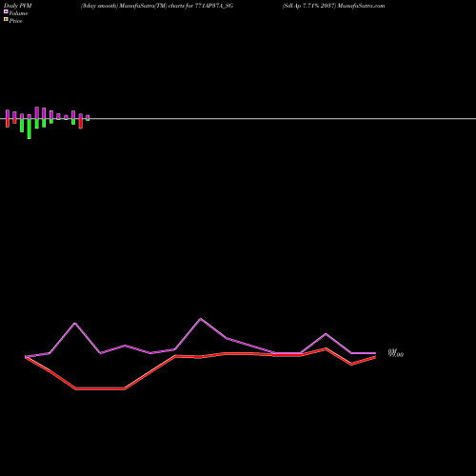Image resolution: width=476 pixels, height=476 pixels.
Task: Click the longest green bar in the histogram
Action: coord(30,129)
